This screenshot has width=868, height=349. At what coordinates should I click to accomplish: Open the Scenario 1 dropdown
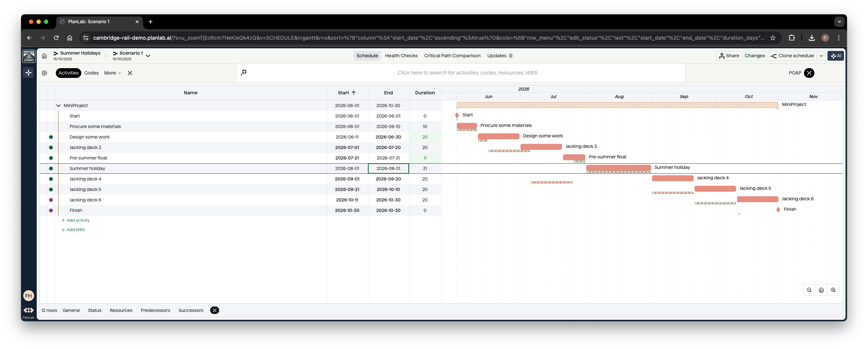148,56
